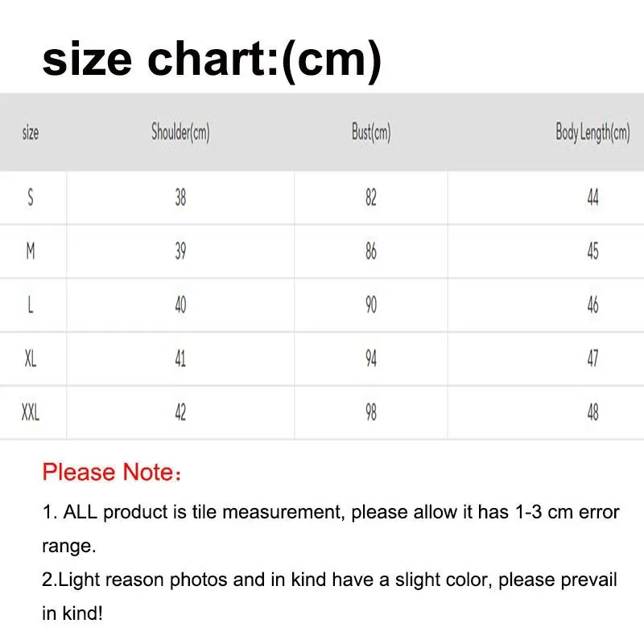
Task: Click the "size chart:(cm)" title
Action: coord(211,60)
